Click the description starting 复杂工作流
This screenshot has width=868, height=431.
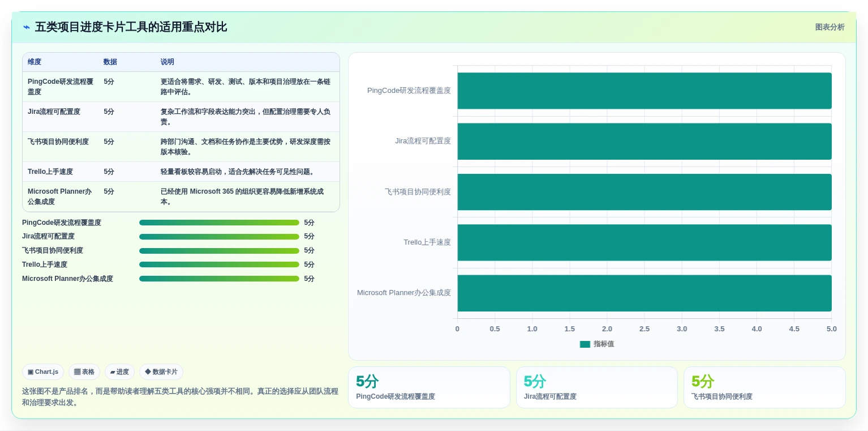coord(246,117)
